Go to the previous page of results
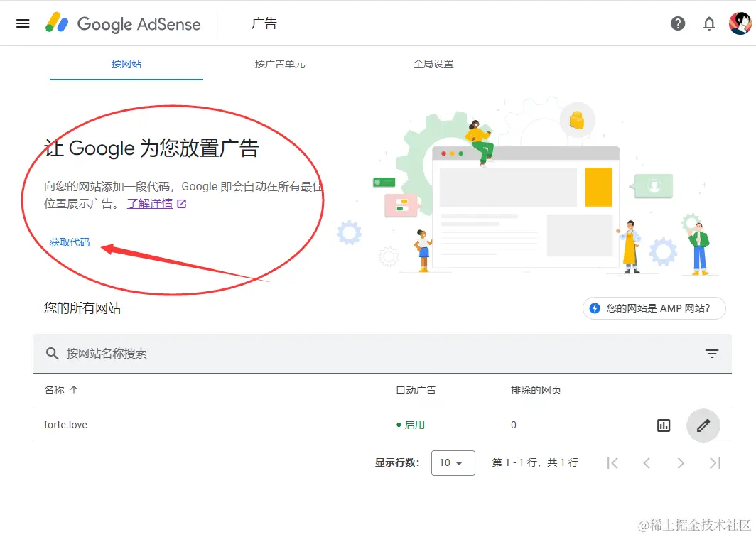This screenshot has width=756, height=537. [647, 463]
